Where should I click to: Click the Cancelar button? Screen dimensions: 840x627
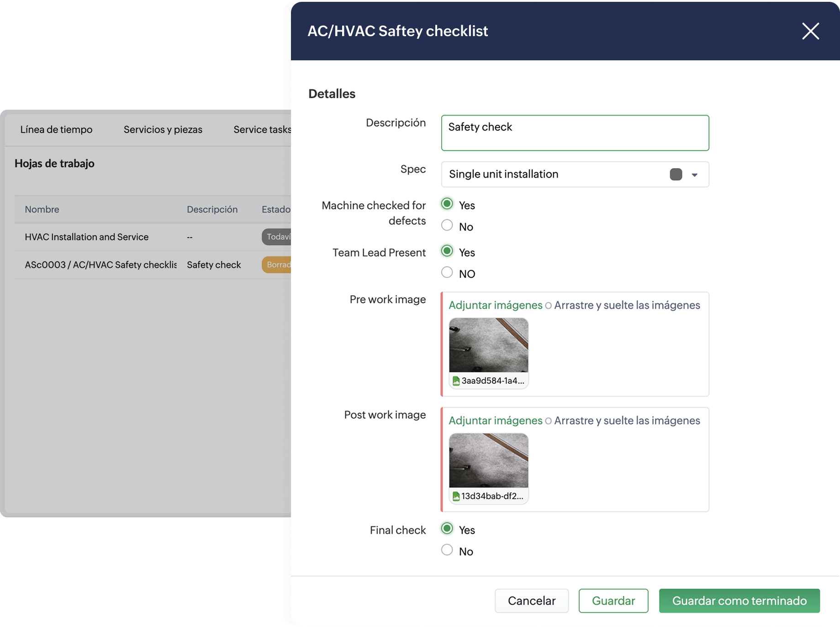pos(531,600)
